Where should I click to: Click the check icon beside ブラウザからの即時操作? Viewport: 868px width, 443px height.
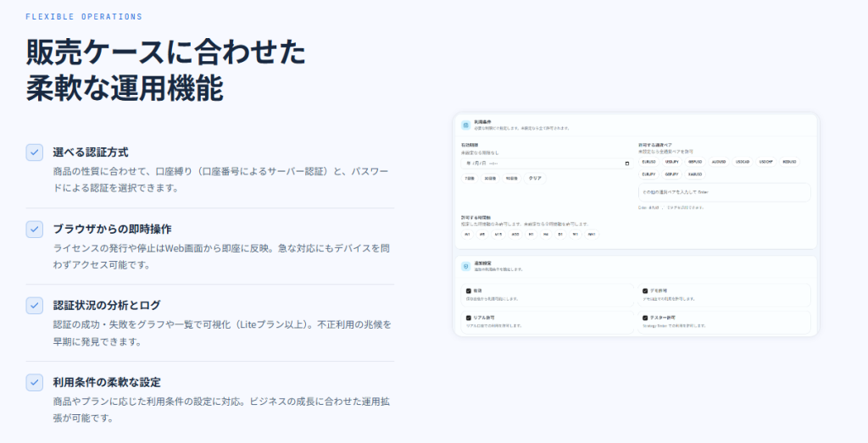(x=34, y=229)
